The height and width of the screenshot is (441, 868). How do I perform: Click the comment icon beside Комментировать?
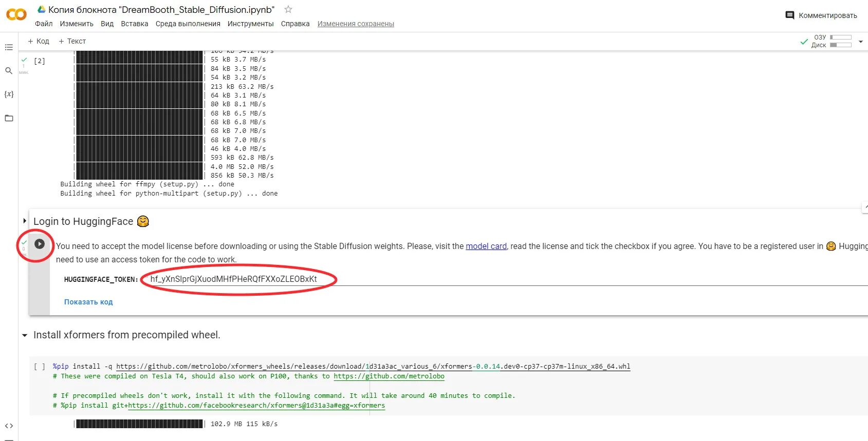pos(790,15)
